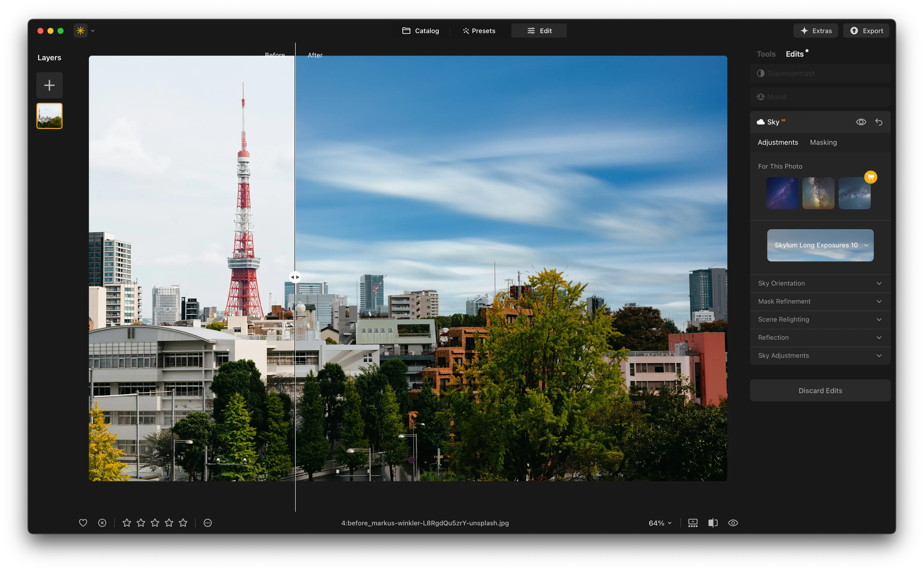
Task: Open the color label circle icon
Action: (x=208, y=523)
